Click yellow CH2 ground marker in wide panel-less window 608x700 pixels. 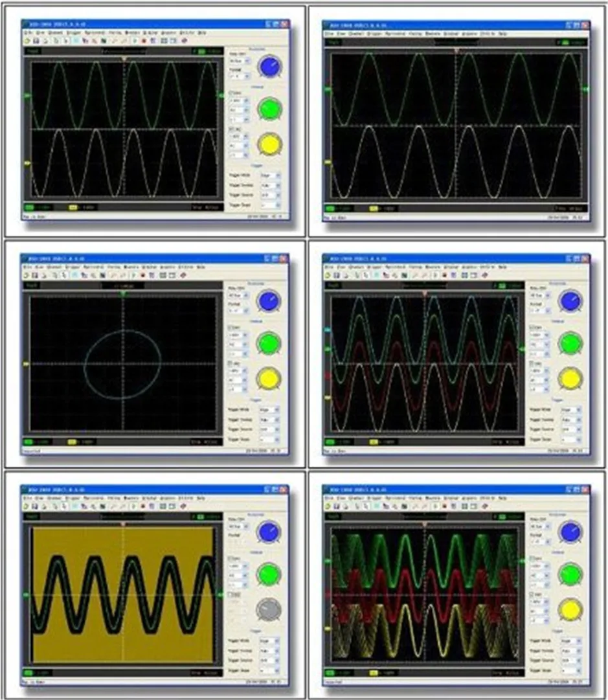328,162
